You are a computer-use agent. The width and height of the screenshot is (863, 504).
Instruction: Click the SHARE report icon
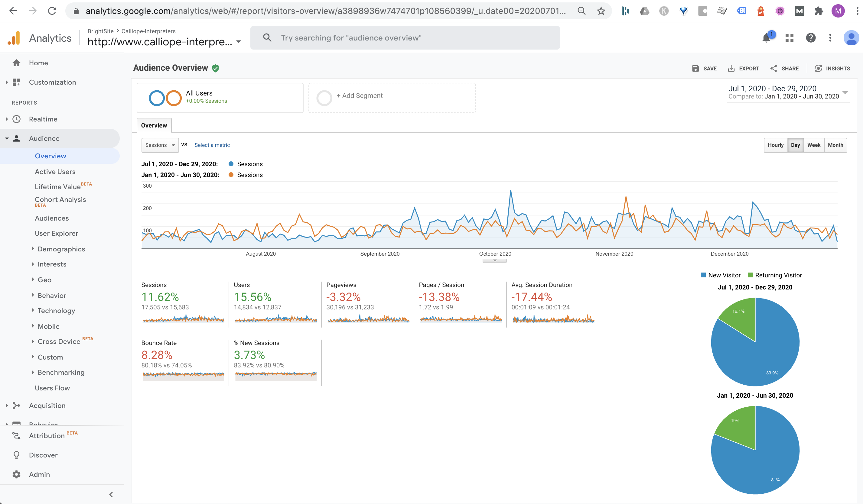click(773, 68)
